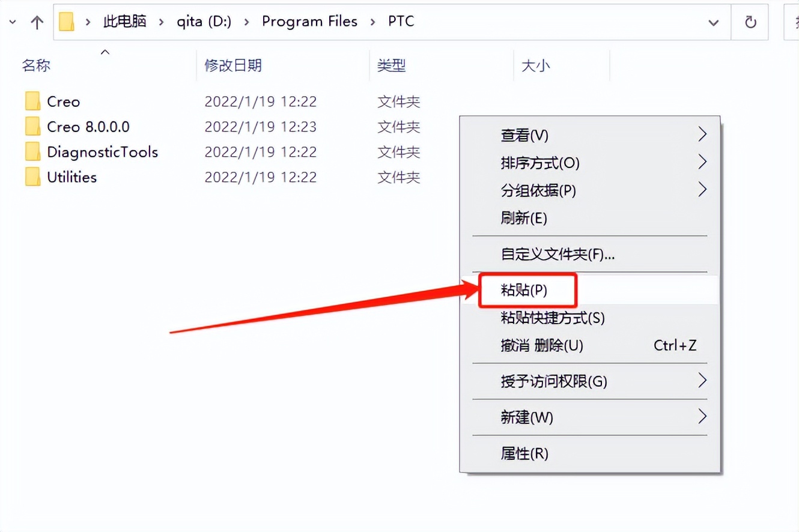Sort files by the 修改日期 column header

click(232, 65)
